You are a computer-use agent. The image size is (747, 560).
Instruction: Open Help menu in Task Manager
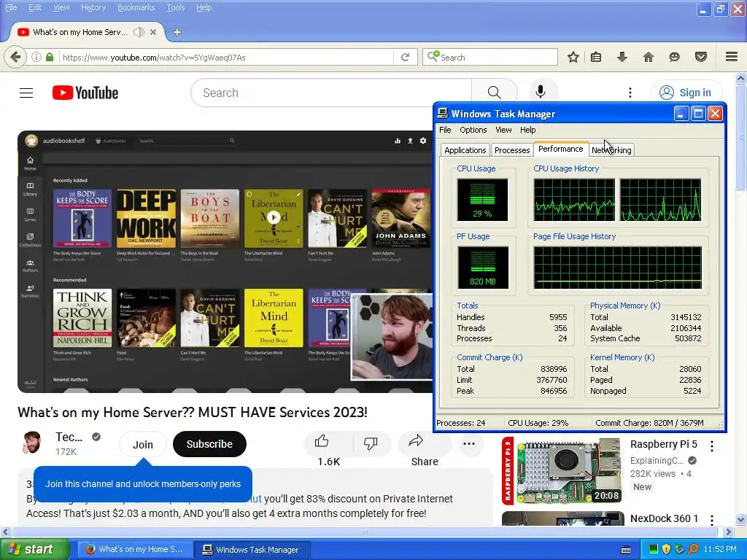tap(527, 130)
